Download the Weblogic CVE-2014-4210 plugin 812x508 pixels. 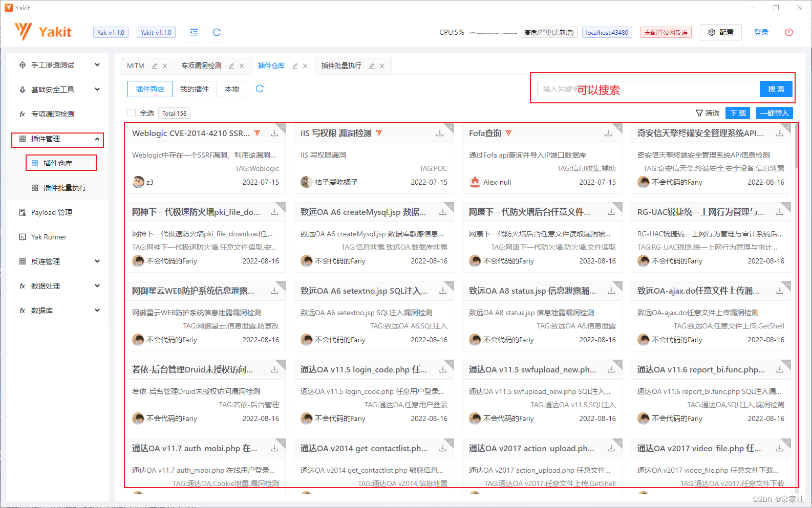click(x=274, y=133)
